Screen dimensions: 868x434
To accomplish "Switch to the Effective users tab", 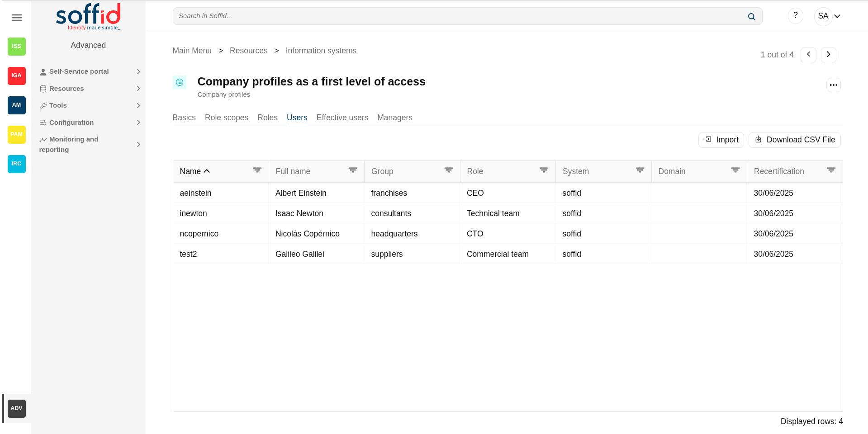I will coord(342,118).
